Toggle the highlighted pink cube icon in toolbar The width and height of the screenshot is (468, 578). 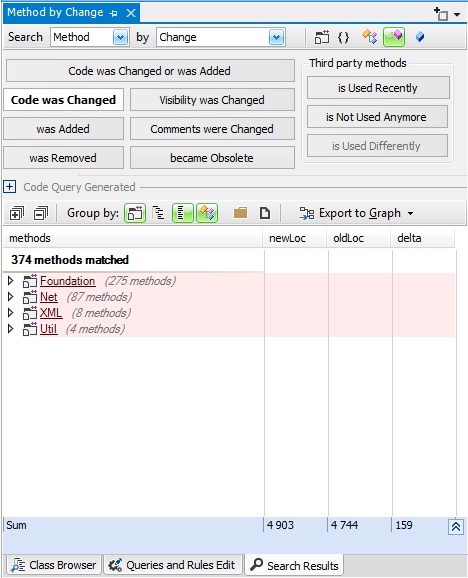394,37
